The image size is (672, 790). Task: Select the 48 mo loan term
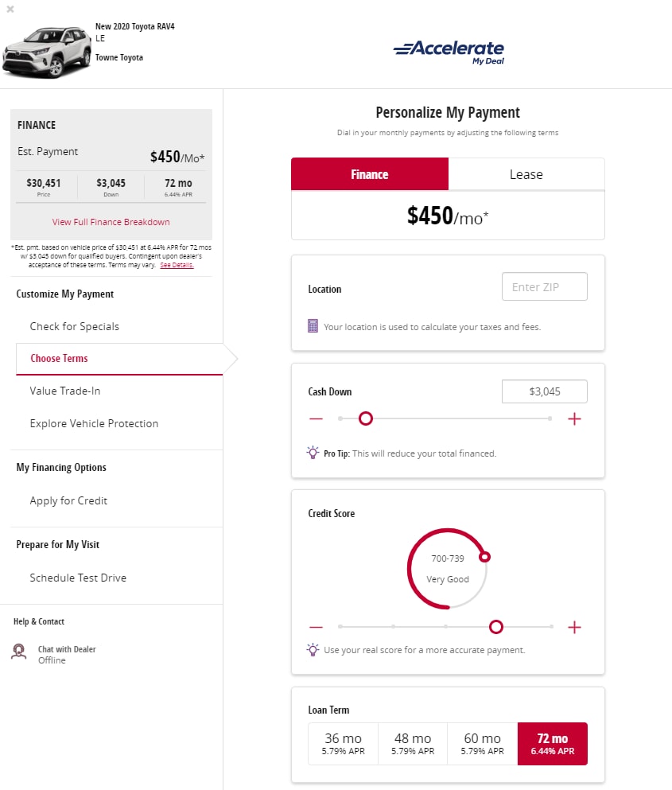pos(413,744)
